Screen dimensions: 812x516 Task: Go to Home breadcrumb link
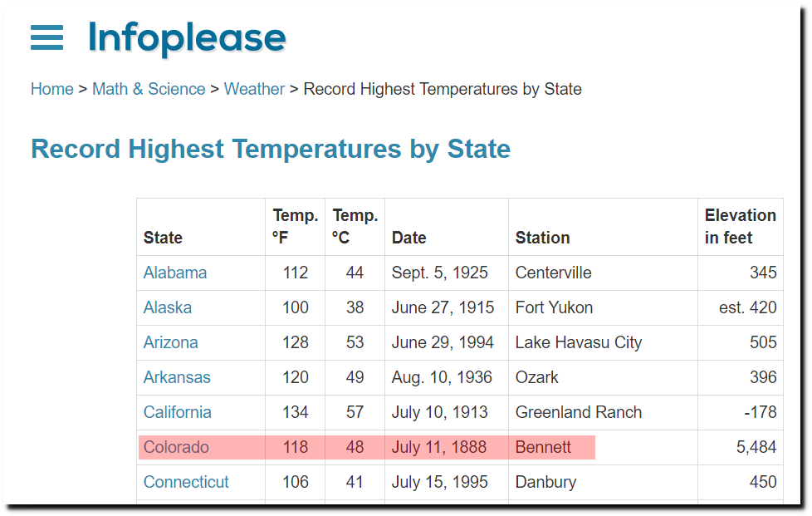51,89
